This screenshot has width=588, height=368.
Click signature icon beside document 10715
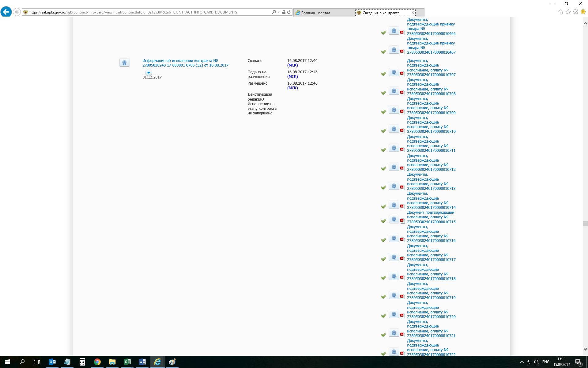[394, 219]
